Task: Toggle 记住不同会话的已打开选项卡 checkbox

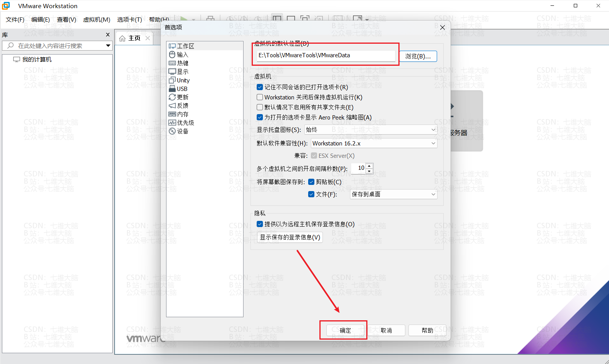Action: coord(260,87)
